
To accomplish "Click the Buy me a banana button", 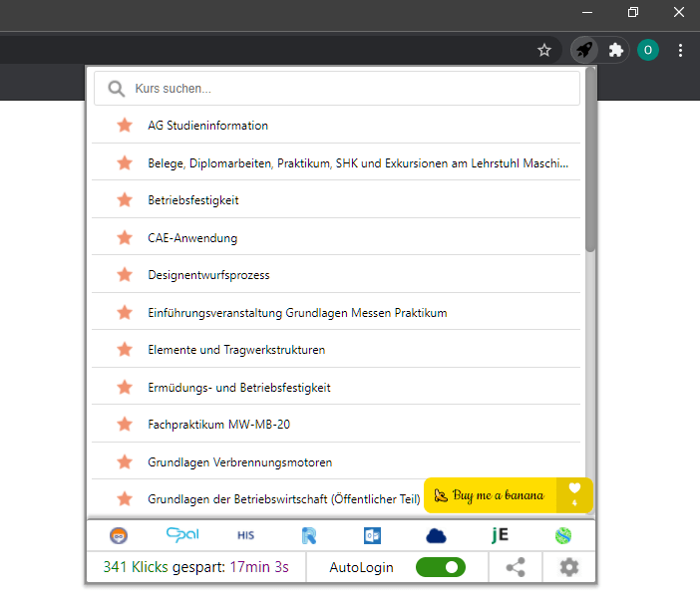I will coord(491,495).
